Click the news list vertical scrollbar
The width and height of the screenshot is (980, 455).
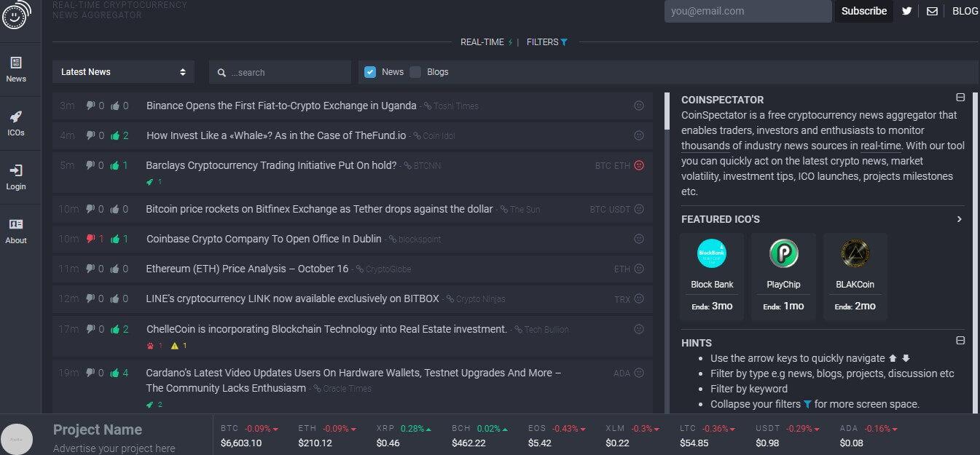pyautogui.click(x=666, y=111)
